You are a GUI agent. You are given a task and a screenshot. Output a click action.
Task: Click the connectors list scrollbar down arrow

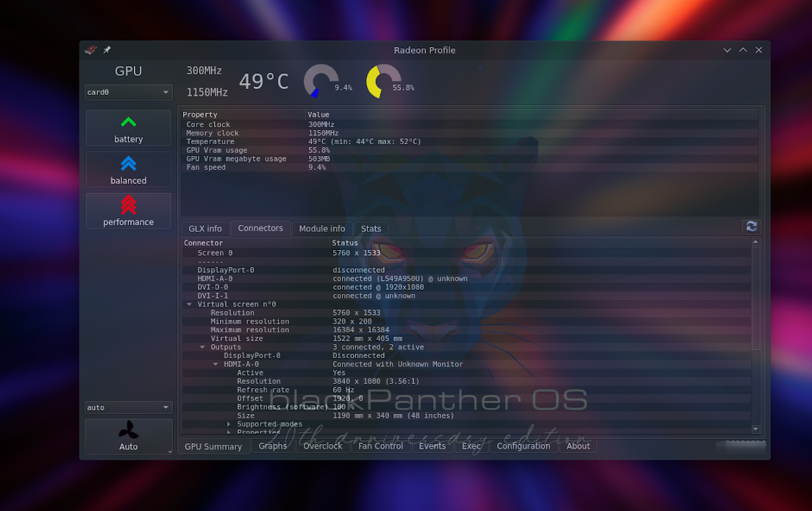(x=755, y=429)
